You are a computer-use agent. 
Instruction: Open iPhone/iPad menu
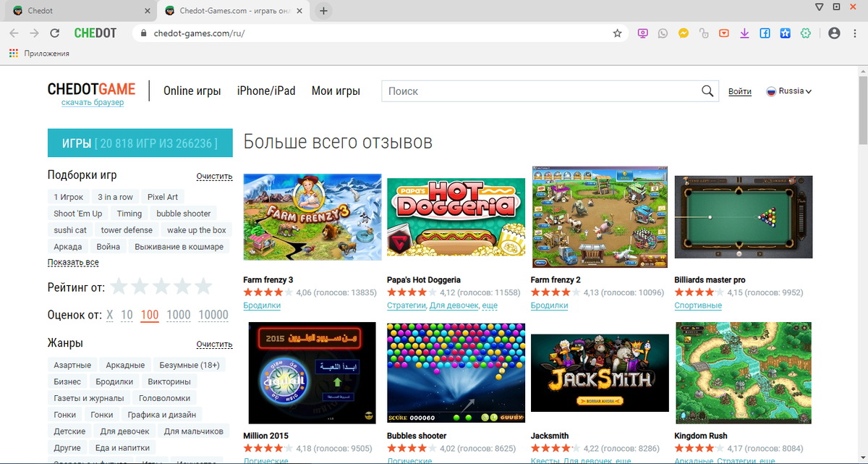(266, 91)
